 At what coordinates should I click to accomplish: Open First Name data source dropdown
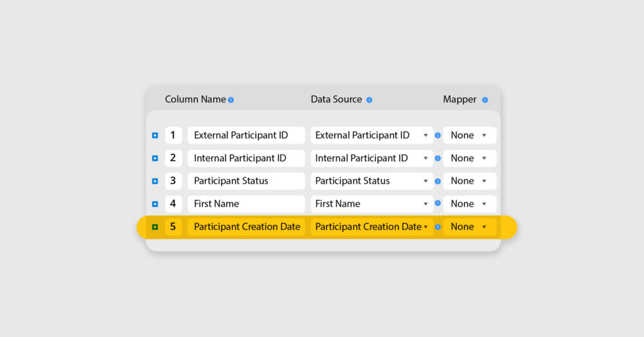tap(372, 204)
